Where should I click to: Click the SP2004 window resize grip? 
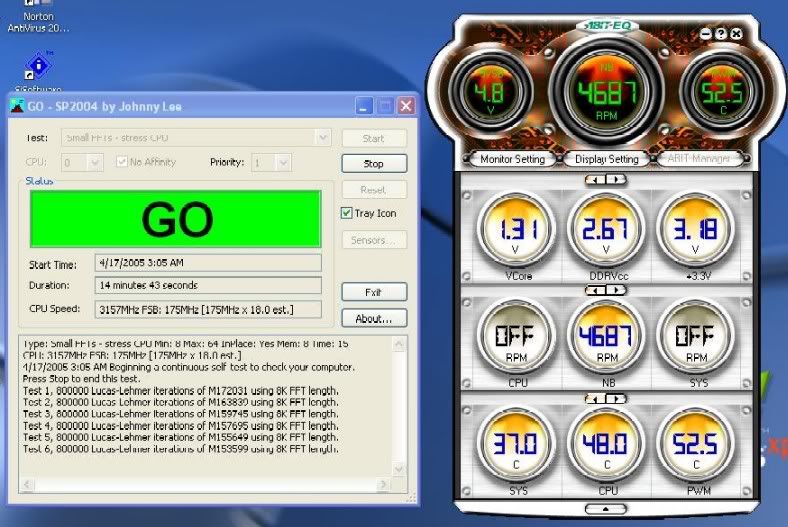[411, 497]
